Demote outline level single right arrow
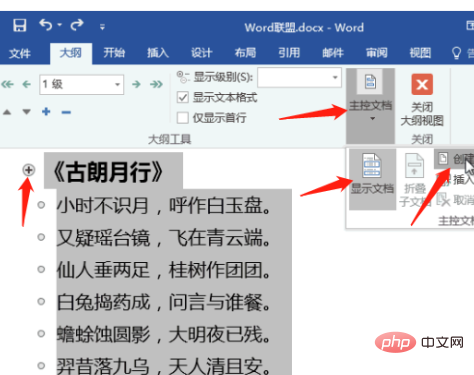The image size is (474, 375). 136,84
